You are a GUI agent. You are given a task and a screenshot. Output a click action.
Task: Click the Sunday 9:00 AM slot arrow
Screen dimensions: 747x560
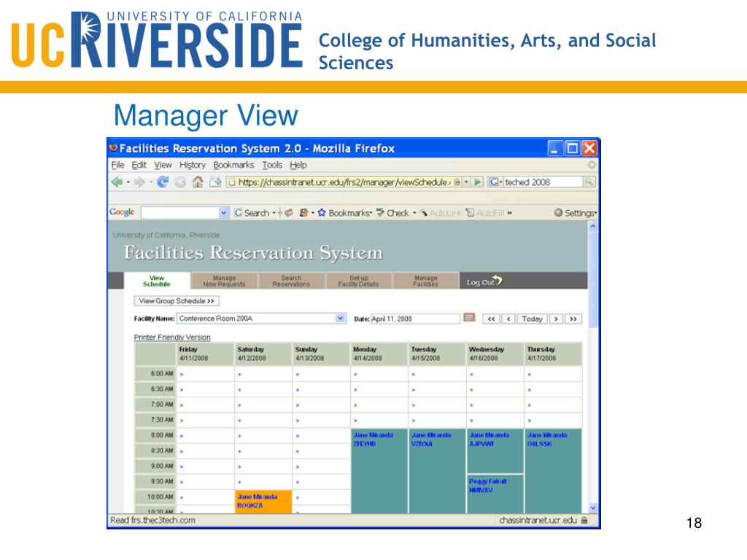click(x=298, y=467)
